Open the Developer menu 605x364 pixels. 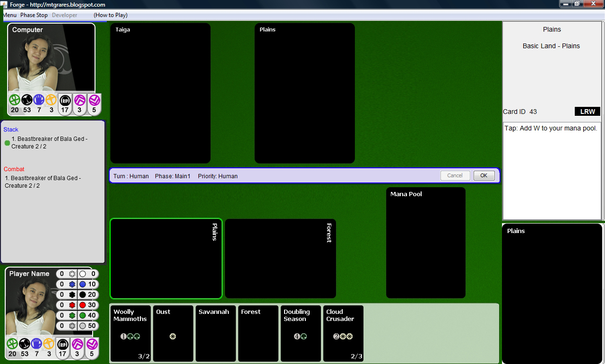tap(65, 15)
